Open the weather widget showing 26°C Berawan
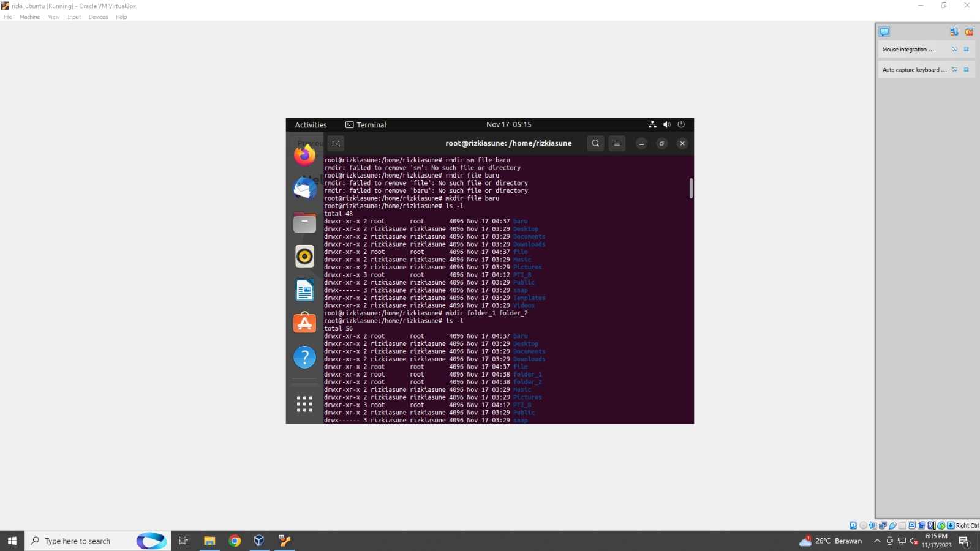The image size is (980, 551). click(x=831, y=541)
